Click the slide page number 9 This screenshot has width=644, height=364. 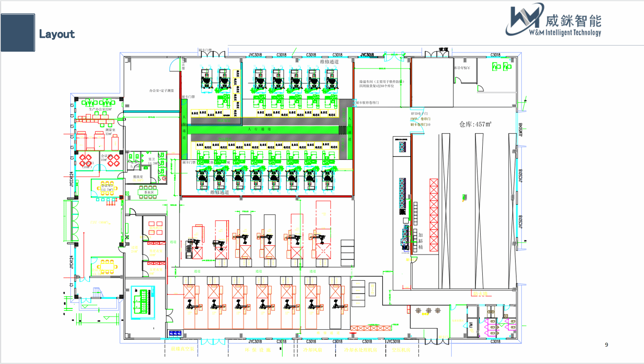606,345
